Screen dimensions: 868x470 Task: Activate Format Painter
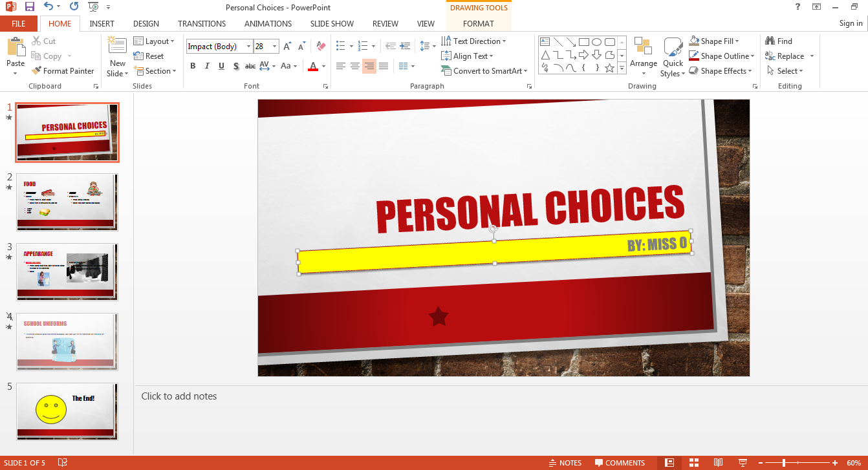pyautogui.click(x=63, y=71)
